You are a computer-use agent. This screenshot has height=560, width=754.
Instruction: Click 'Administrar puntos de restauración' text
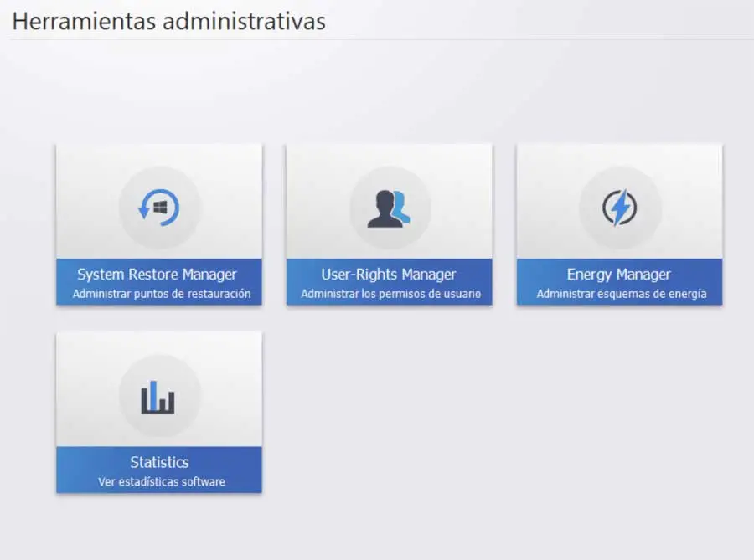pos(162,294)
